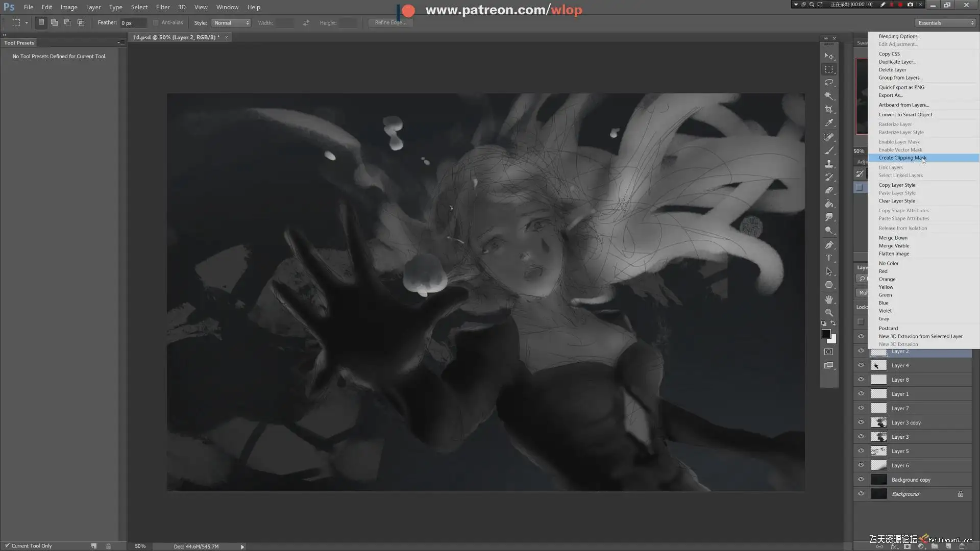Select the Brush tool
Image resolution: width=980 pixels, height=551 pixels.
828,151
